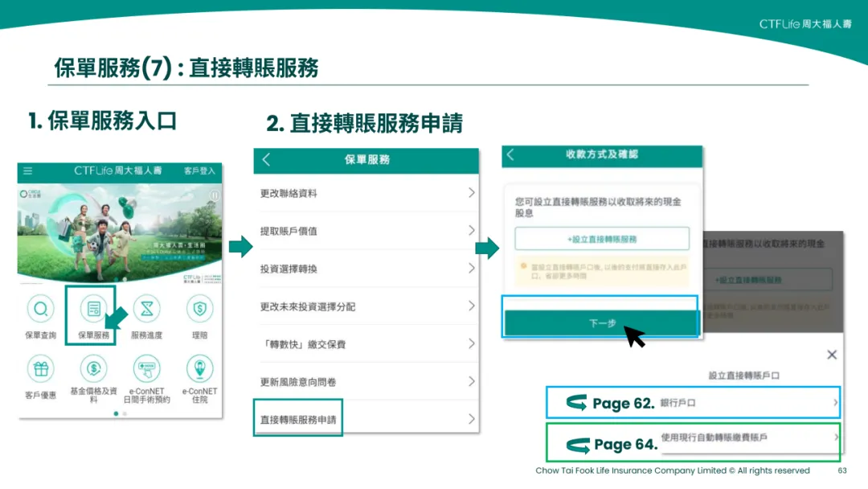Open the e-ConNET 住院 icon

[x=199, y=368]
